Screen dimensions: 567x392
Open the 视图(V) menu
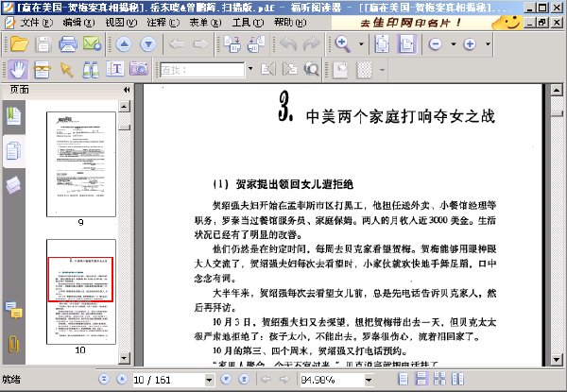[x=121, y=23]
